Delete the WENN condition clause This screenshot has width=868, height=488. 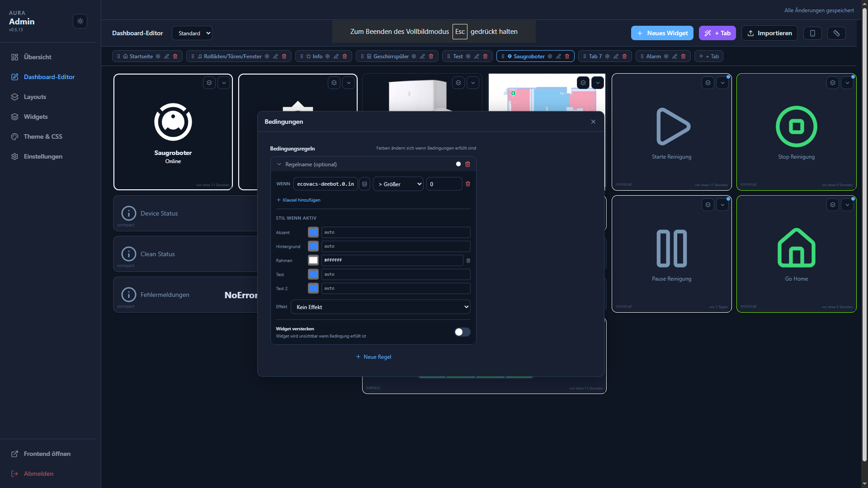(468, 184)
